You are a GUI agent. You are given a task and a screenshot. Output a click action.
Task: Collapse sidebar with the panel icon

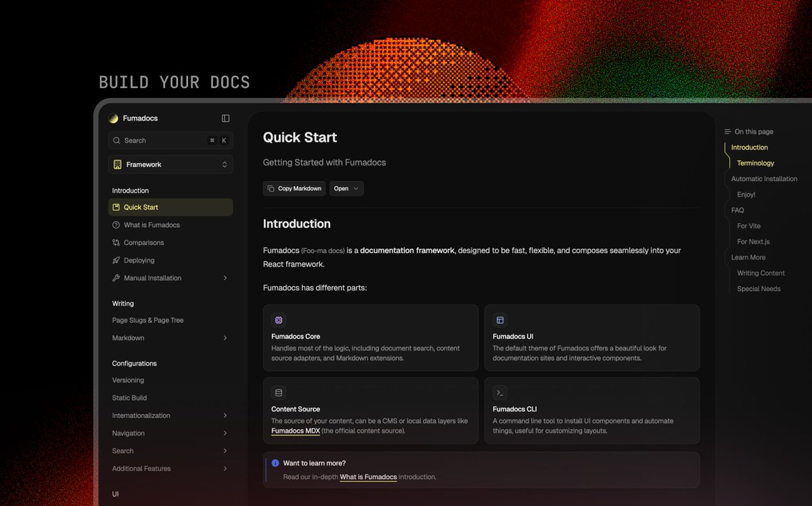click(x=225, y=118)
